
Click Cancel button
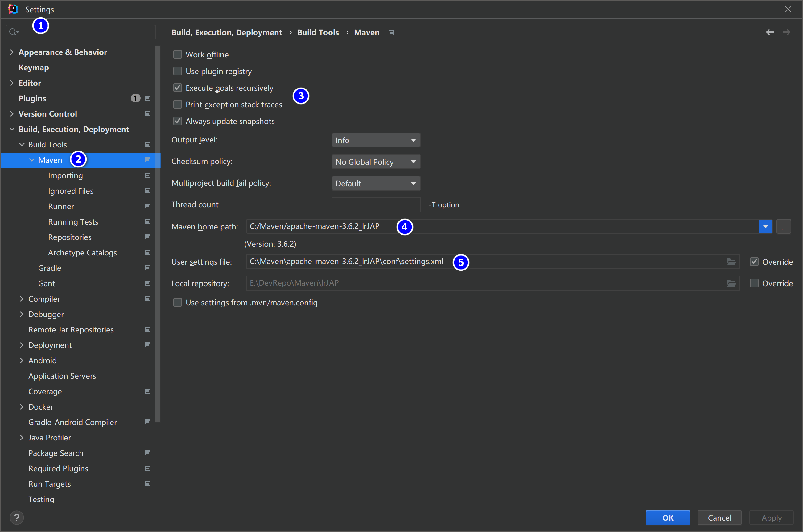[719, 518]
